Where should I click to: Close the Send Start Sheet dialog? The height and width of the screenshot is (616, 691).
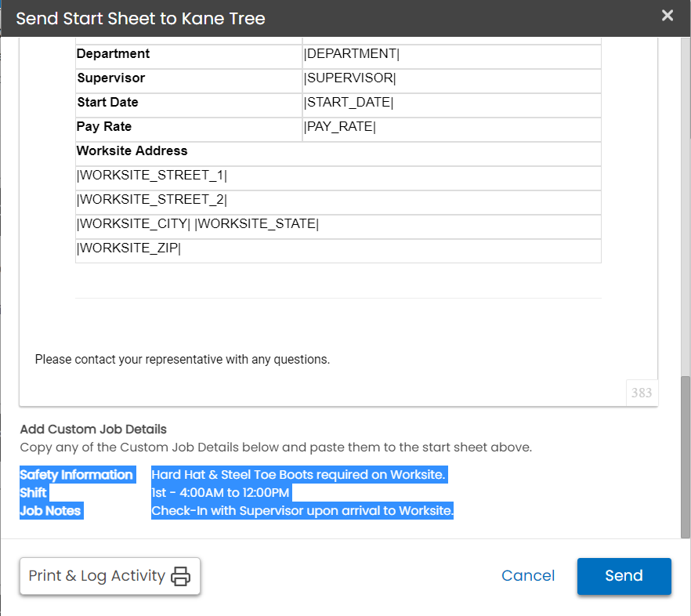pos(667,16)
